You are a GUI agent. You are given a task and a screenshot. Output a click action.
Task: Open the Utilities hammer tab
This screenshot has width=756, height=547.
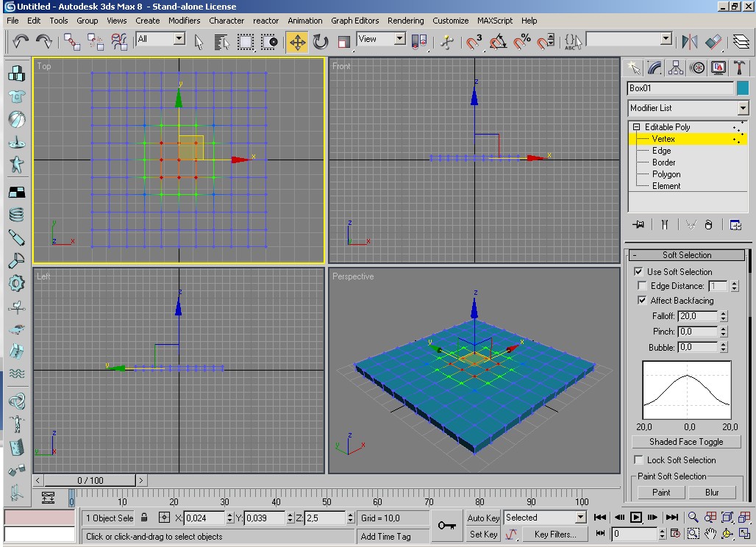739,68
